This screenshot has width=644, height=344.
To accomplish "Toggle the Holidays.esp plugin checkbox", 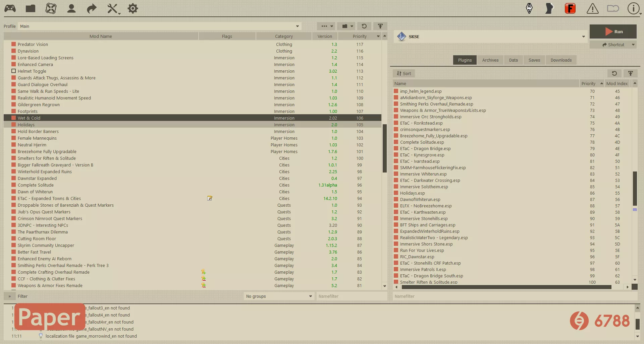I will pos(396,193).
